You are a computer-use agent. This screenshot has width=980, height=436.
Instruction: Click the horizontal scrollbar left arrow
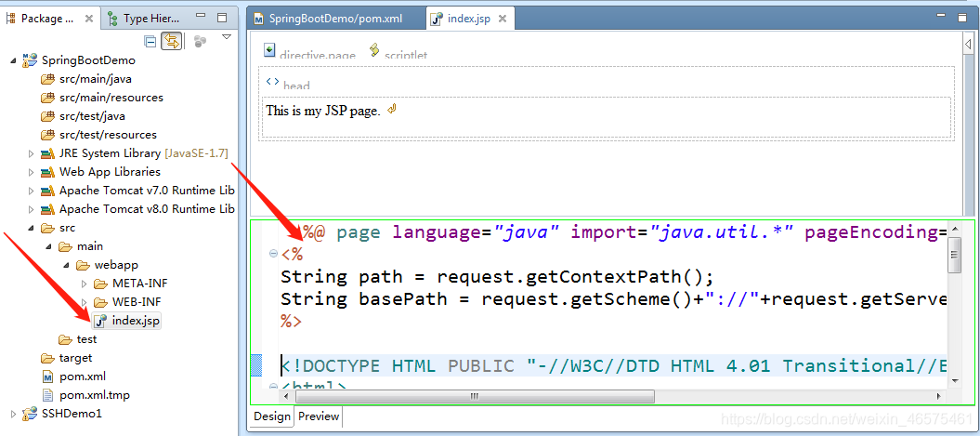click(286, 396)
